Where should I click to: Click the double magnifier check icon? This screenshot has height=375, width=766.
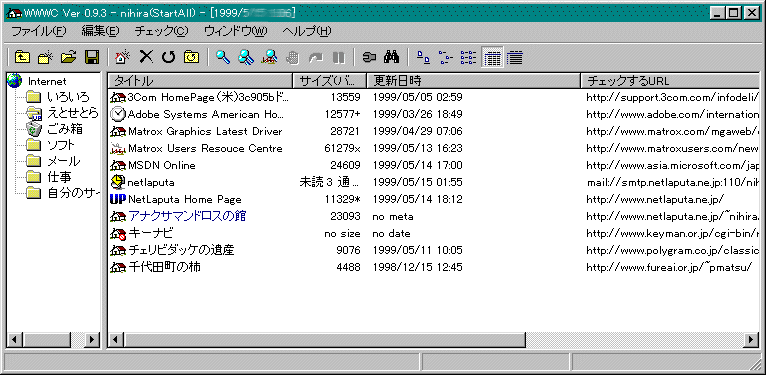246,58
